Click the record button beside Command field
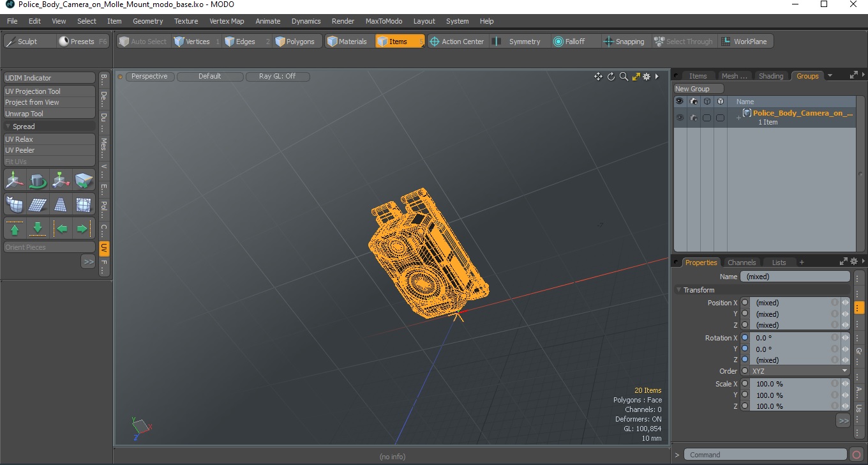Image resolution: width=868 pixels, height=465 pixels. tap(857, 455)
